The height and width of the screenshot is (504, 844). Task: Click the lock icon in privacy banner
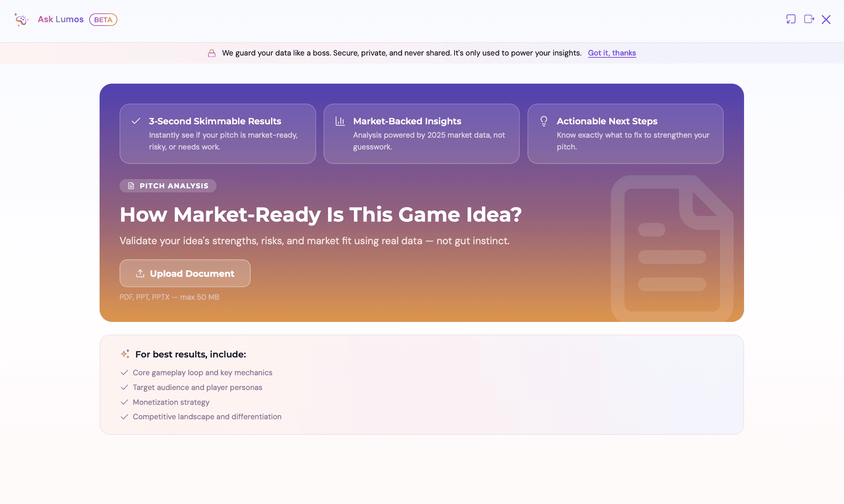tap(212, 53)
